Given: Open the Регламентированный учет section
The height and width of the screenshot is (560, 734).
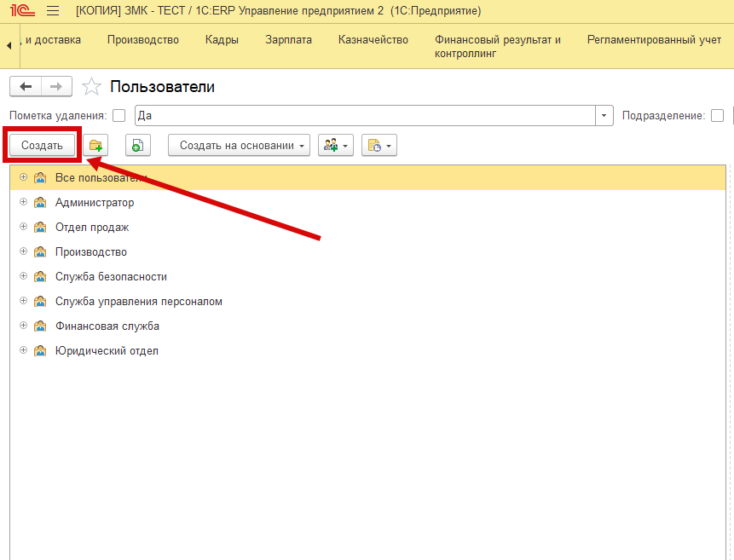Looking at the screenshot, I should (654, 40).
